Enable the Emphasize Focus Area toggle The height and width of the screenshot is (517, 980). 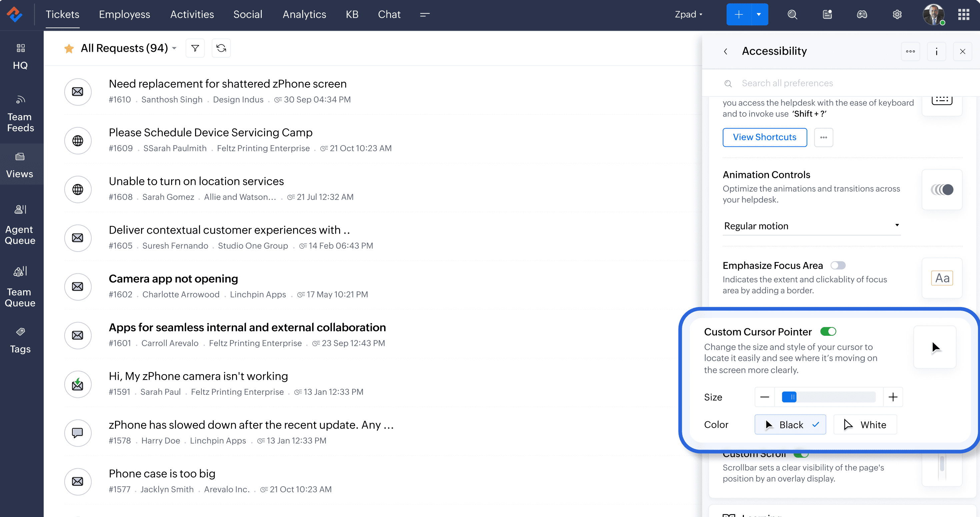tap(838, 265)
